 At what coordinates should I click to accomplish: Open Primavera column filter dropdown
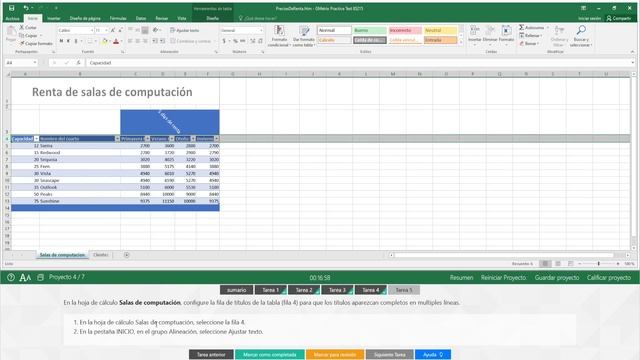[147, 139]
